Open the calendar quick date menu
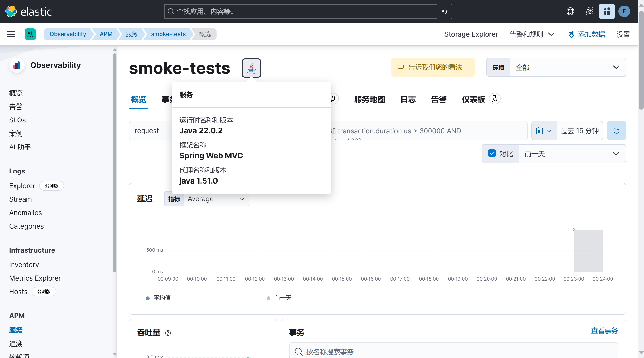The image size is (644, 358). tap(543, 130)
